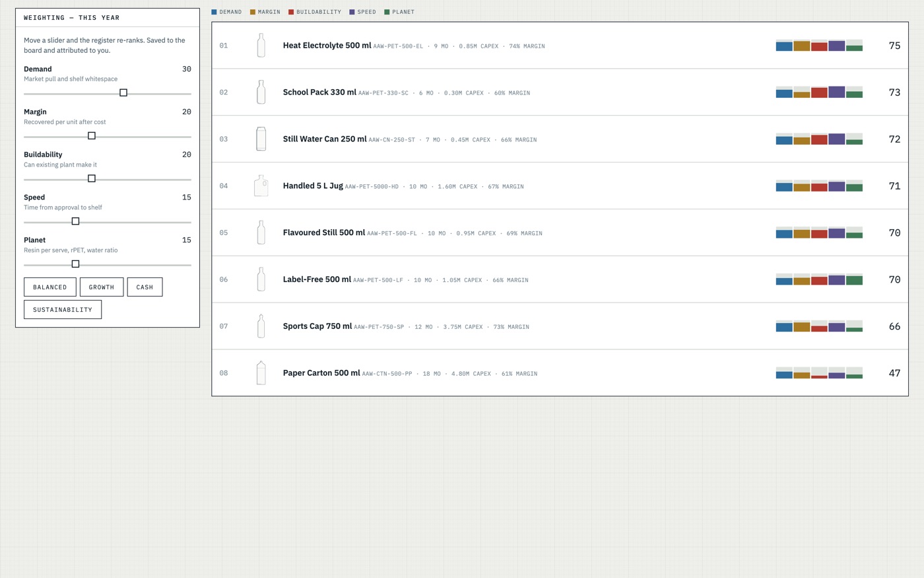Click the Handled 5 L Jug icon

[x=261, y=186]
